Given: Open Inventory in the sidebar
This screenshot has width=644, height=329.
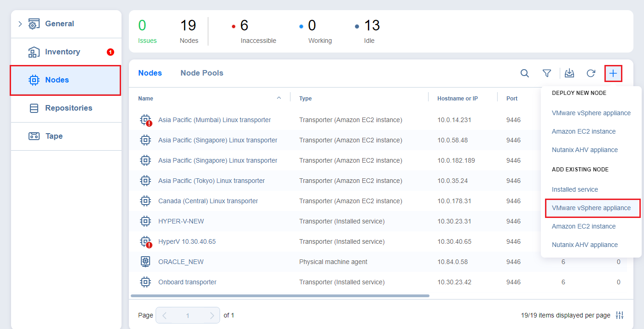Looking at the screenshot, I should [x=62, y=52].
